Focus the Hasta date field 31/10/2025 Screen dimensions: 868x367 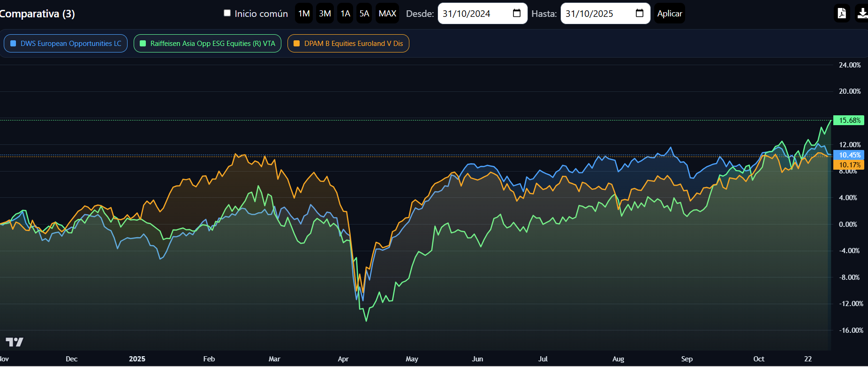click(605, 14)
